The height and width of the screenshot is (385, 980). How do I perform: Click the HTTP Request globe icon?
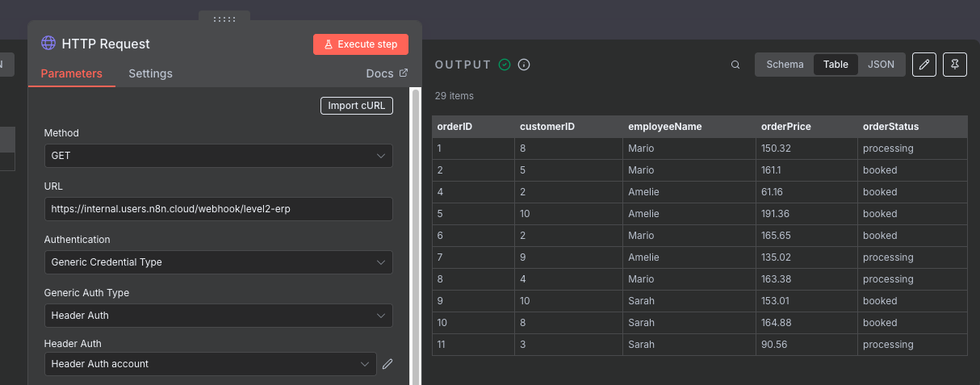tap(48, 44)
